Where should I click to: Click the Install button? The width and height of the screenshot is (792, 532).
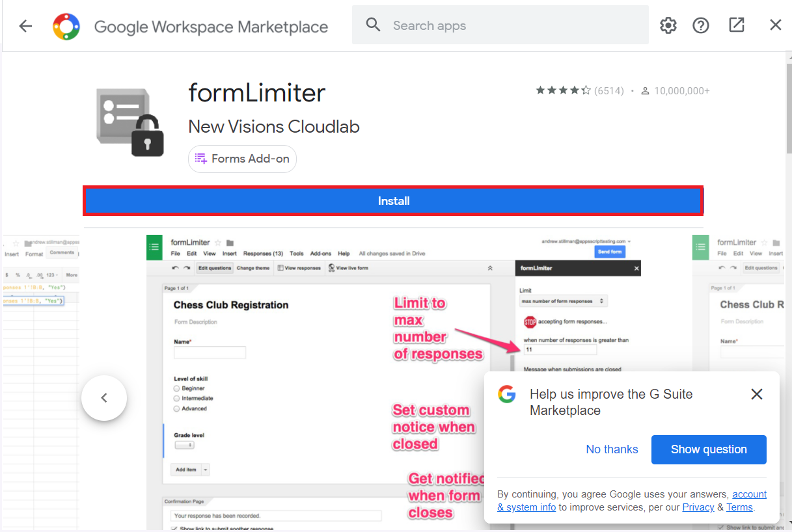coord(393,200)
